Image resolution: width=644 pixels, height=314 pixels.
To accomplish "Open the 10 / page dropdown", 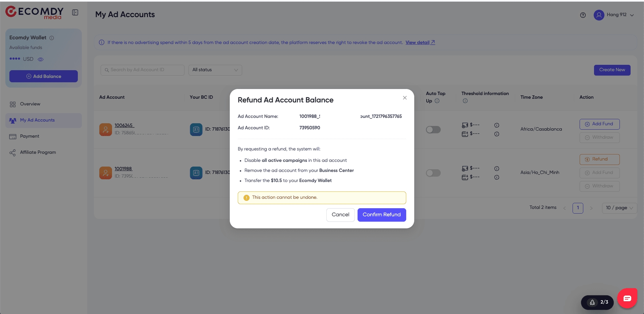I will click(619, 208).
